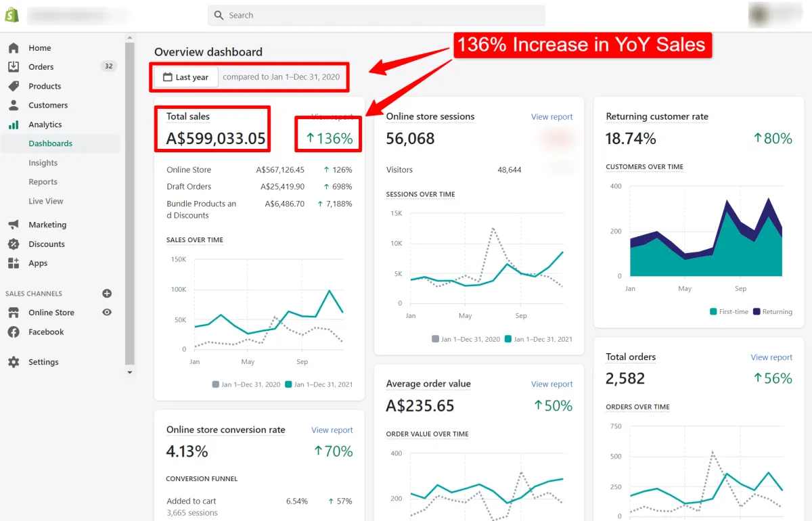
Task: Open the Home menu item
Action: [40, 48]
